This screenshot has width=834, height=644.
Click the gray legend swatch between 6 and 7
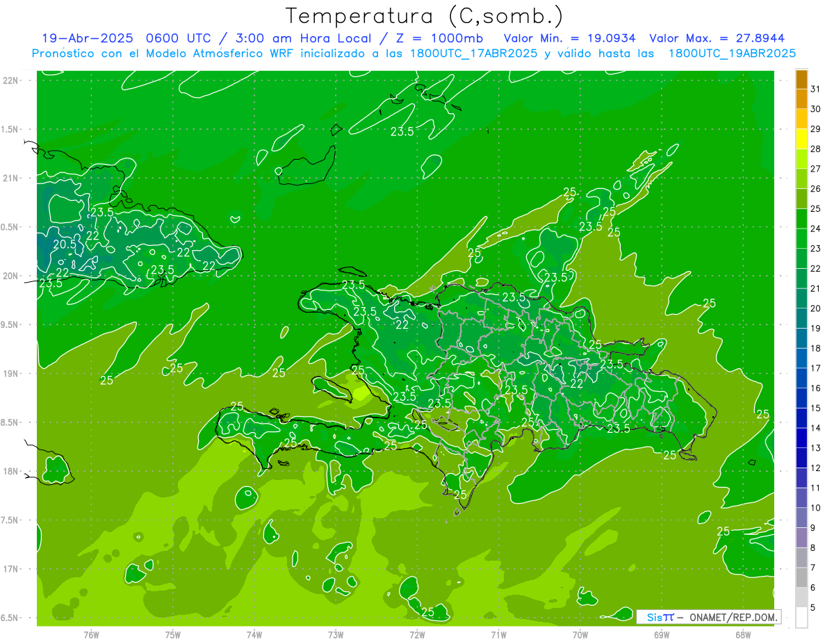coord(801,578)
